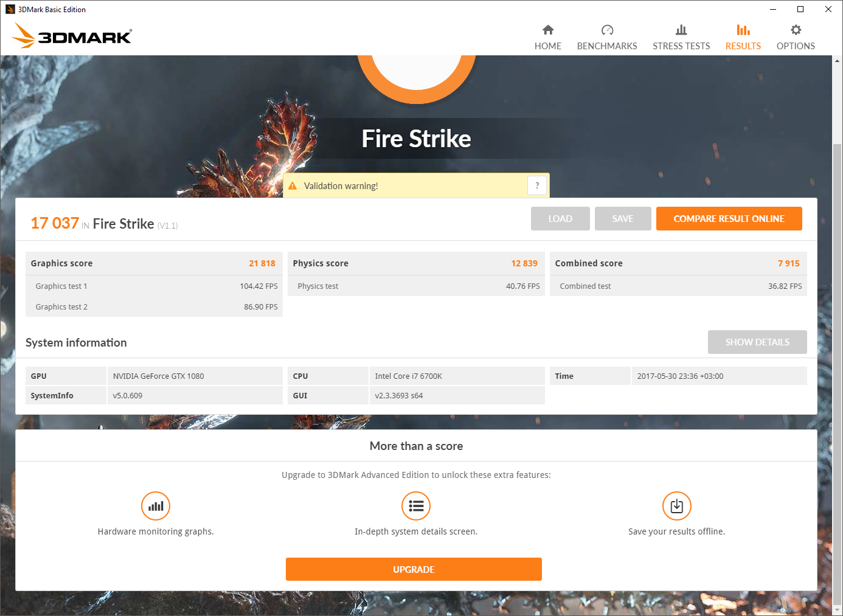
Task: Click the SHOW DETAILS button
Action: coord(757,342)
